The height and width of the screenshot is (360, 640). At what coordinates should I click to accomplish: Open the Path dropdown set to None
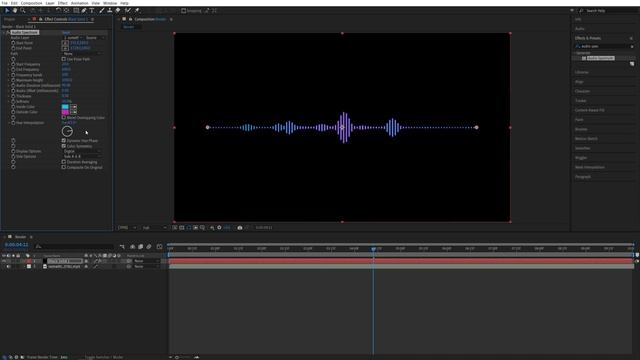pos(82,53)
